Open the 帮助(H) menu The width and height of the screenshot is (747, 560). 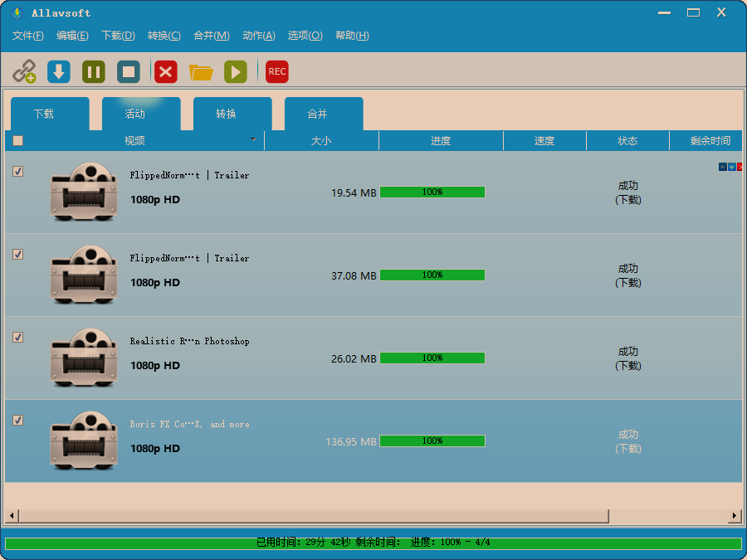click(x=352, y=36)
